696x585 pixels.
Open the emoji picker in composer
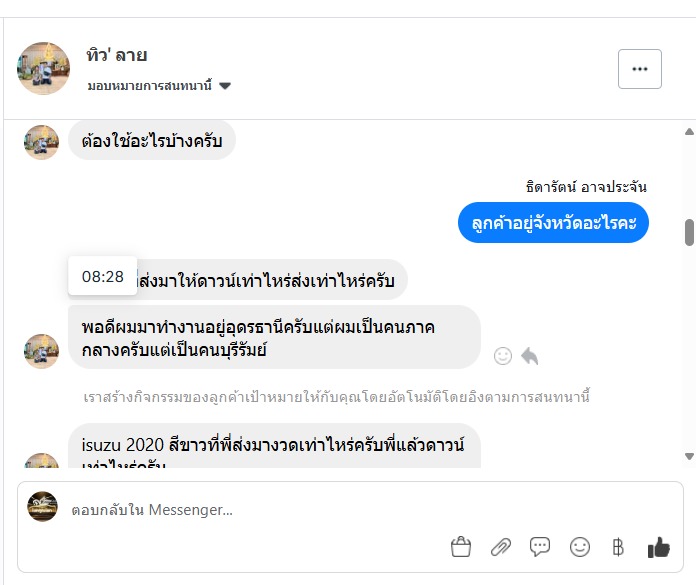tap(580, 547)
